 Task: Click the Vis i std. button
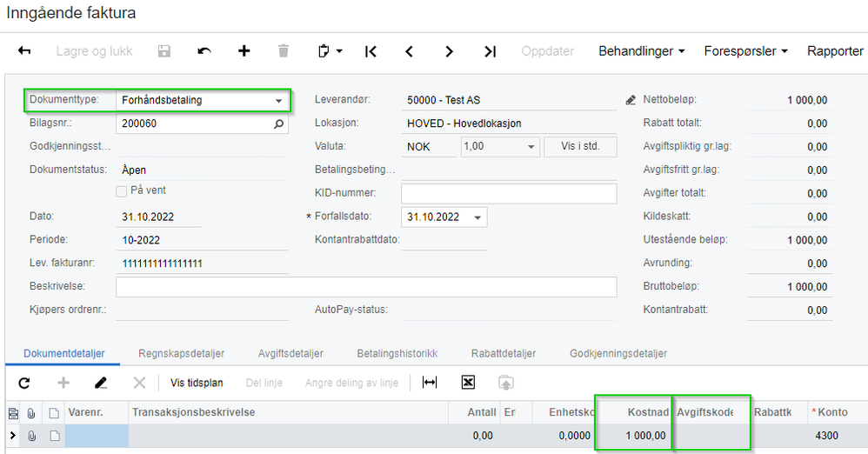point(580,147)
